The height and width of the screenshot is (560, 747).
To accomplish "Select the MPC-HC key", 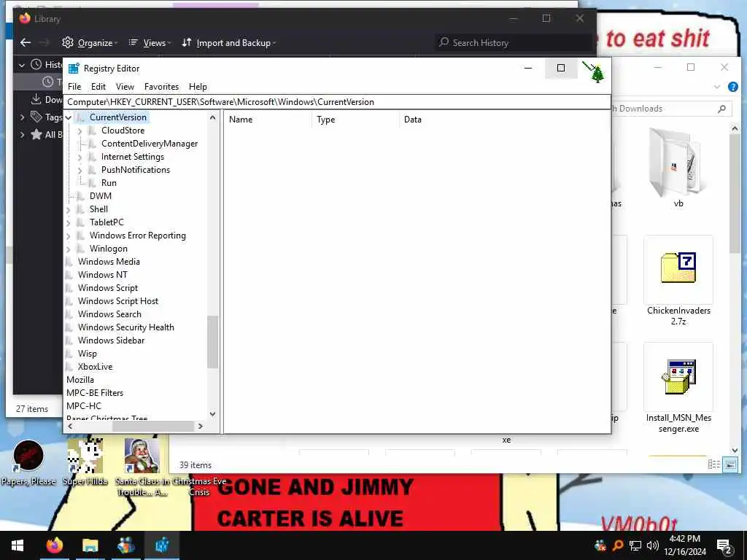I will point(84,405).
